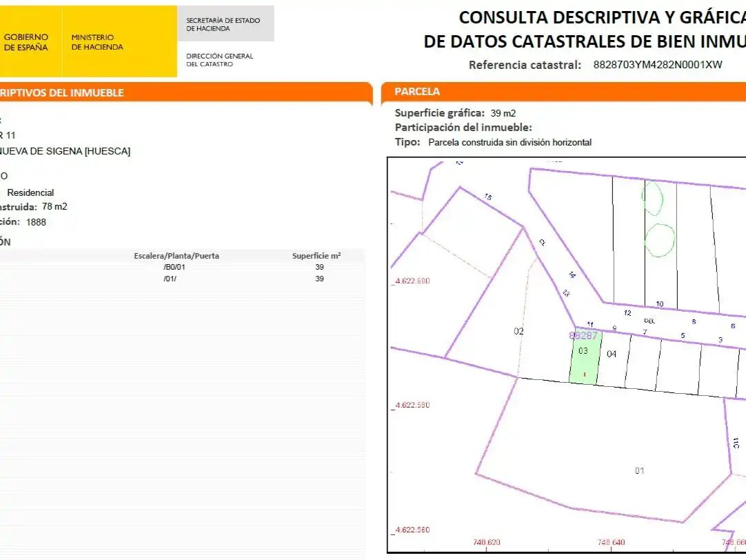Screen dimensions: 746x560
Task: Click street number 6 on the map
Action: point(733,326)
